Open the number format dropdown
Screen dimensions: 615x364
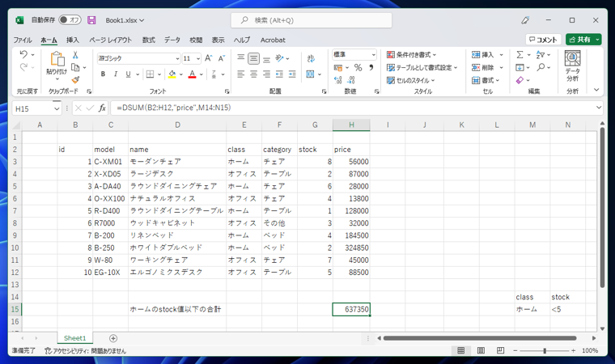coord(373,54)
